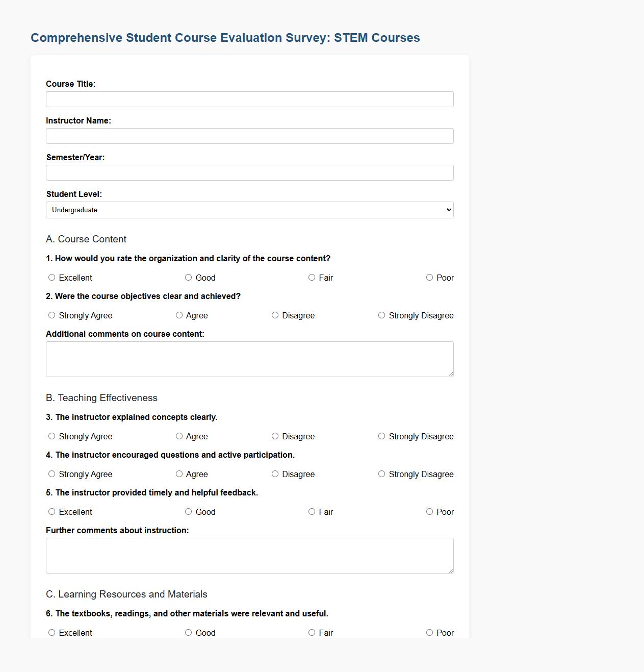Select Disagree for active participation question
Screen dimensions: 644x672
(x=275, y=474)
